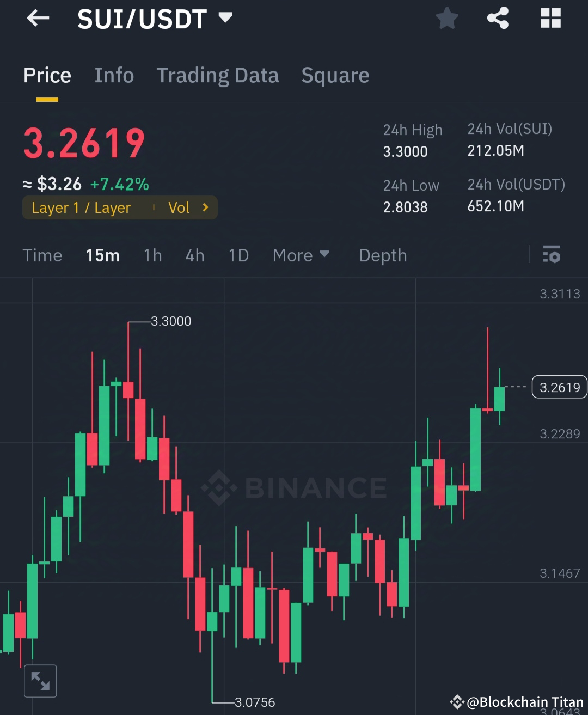Tap the Layer 1 / Layer tag
Screen dimensions: 588x715
(82, 207)
